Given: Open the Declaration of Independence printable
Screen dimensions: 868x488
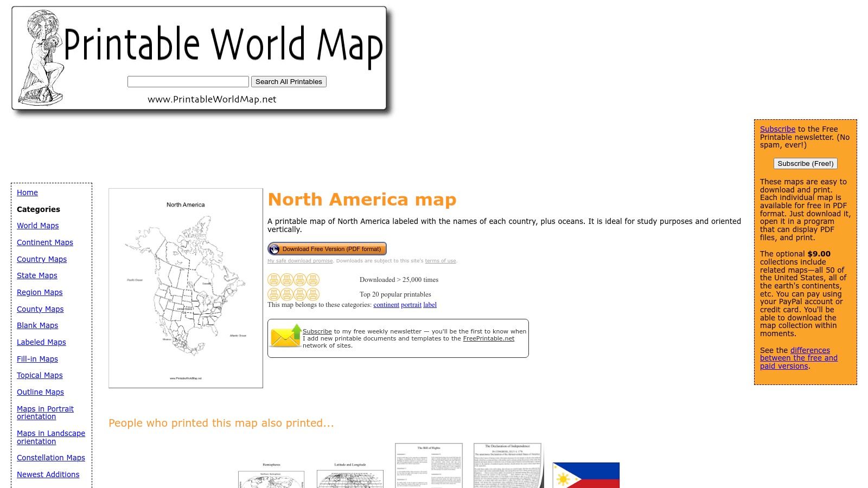Looking at the screenshot, I should pyautogui.click(x=508, y=466).
